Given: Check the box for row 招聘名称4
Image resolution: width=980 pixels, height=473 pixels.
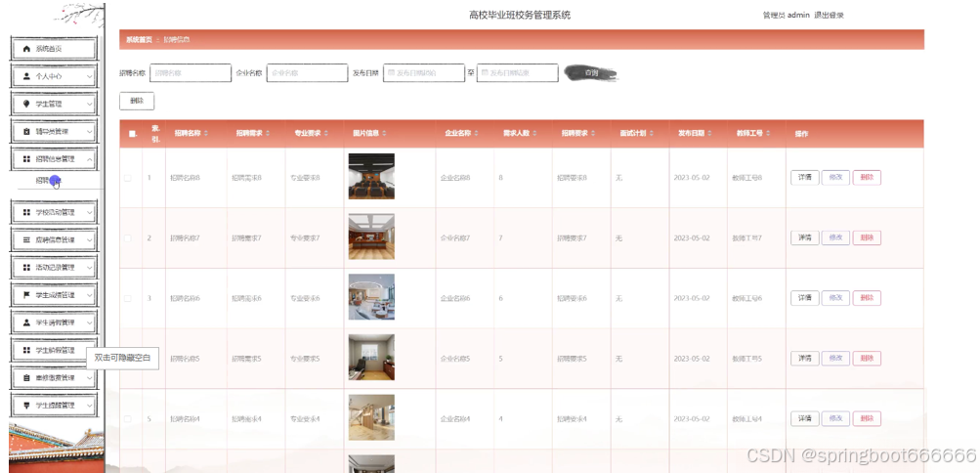Looking at the screenshot, I should point(127,418).
